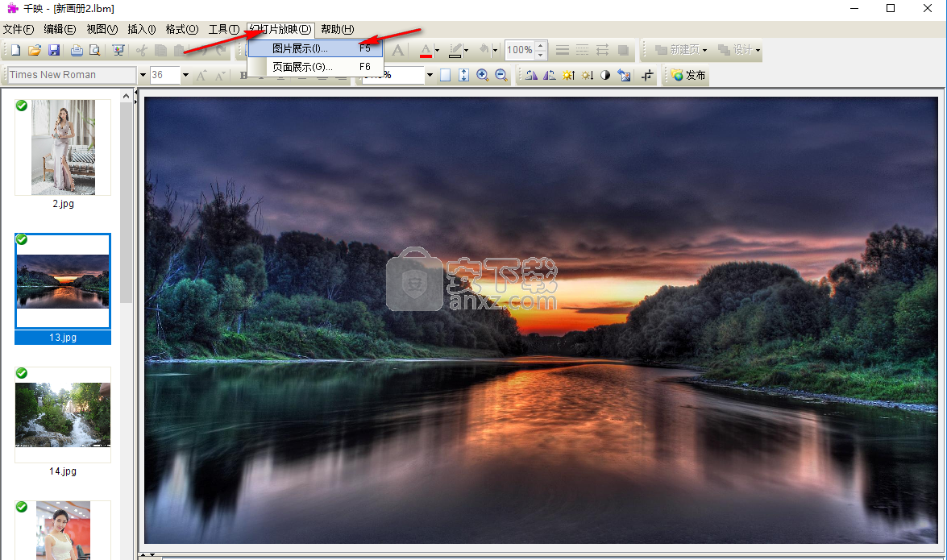Click the shadow style icon
The width and height of the screenshot is (947, 560).
[x=623, y=50]
